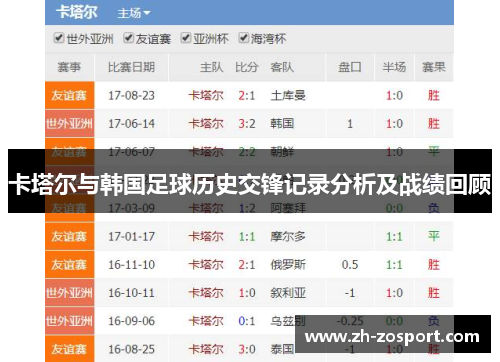The image size is (500, 362).
Task: Open the opponent team 叙利亚
Action: (288, 293)
